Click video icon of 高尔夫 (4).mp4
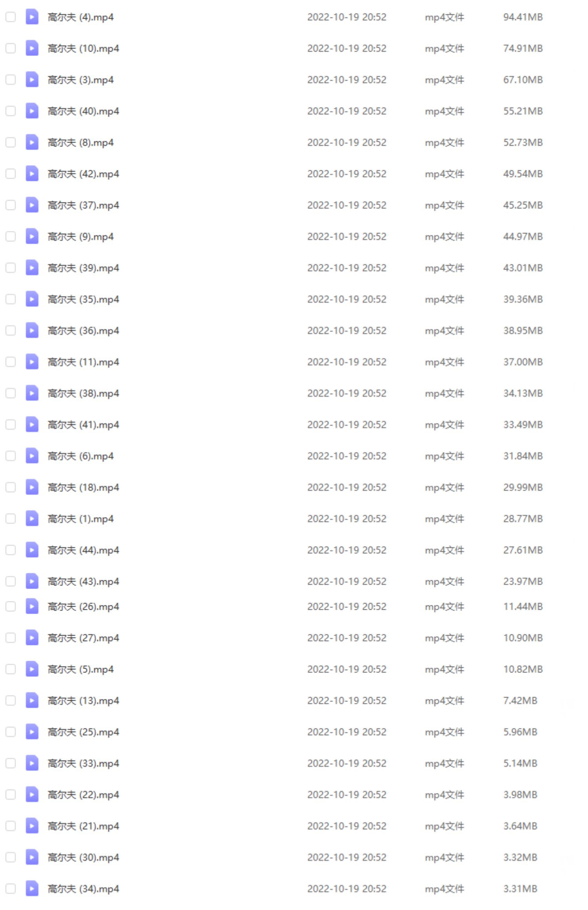The image size is (588, 910). pyautogui.click(x=32, y=17)
